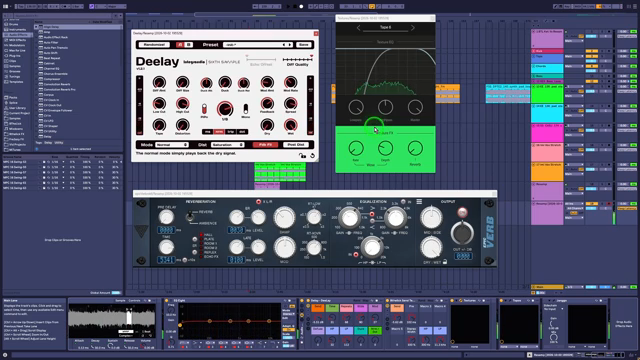Select the Instruments category in the browser

17,29
